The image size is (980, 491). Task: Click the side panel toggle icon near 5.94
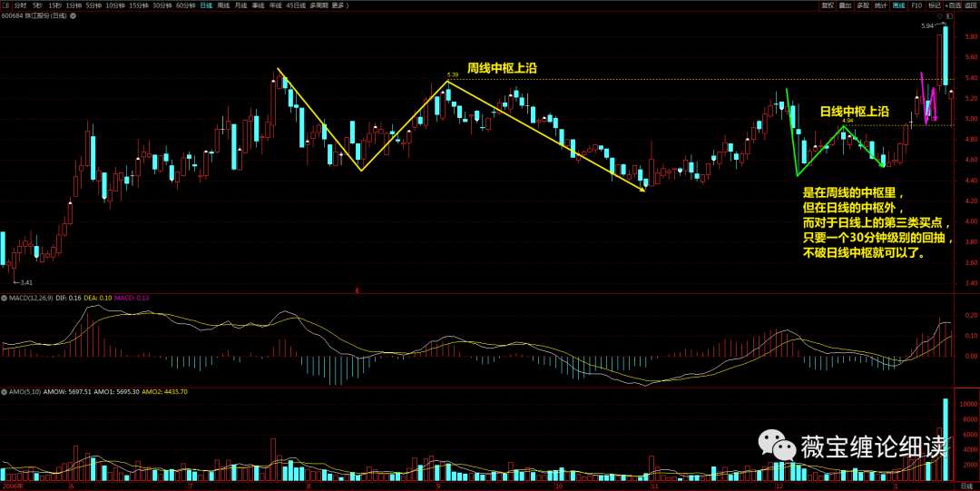click(949, 16)
